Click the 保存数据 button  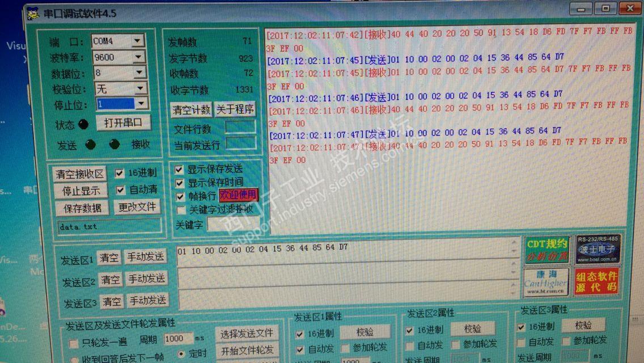click(x=82, y=208)
